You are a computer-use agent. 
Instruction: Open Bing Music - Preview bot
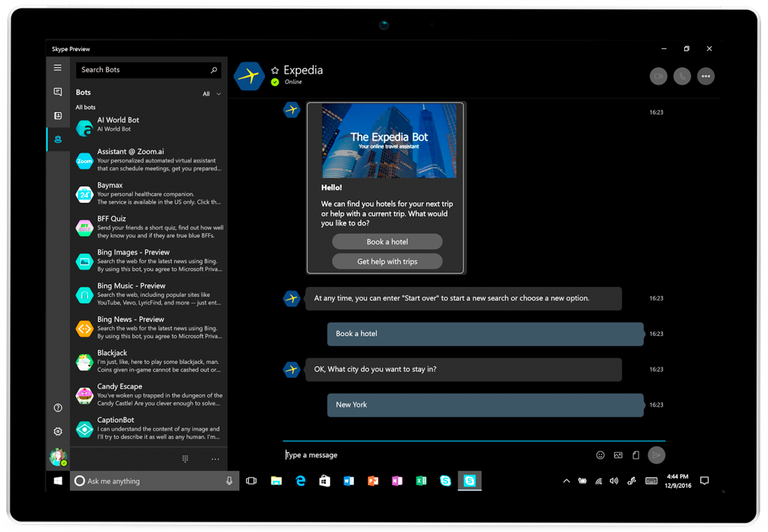click(148, 294)
